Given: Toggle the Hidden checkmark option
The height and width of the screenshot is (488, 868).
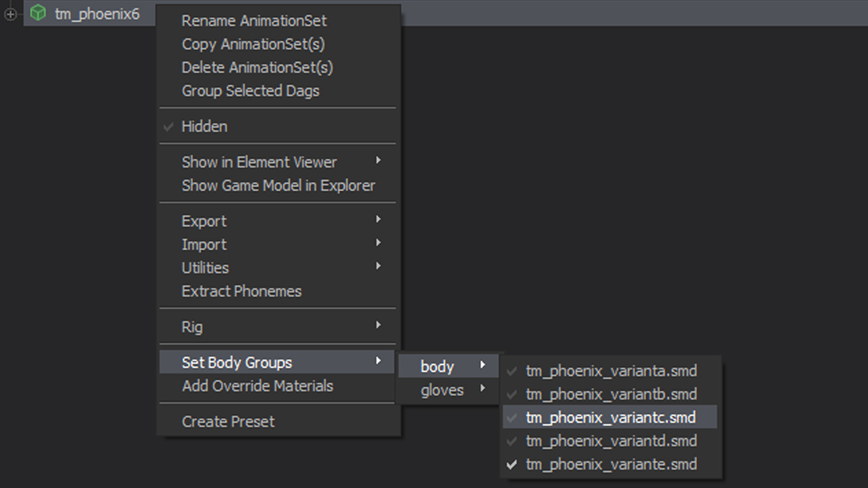Looking at the screenshot, I should tap(204, 127).
